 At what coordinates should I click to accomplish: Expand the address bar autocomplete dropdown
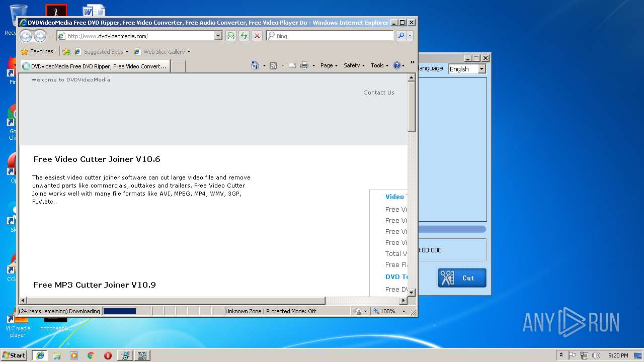click(218, 36)
